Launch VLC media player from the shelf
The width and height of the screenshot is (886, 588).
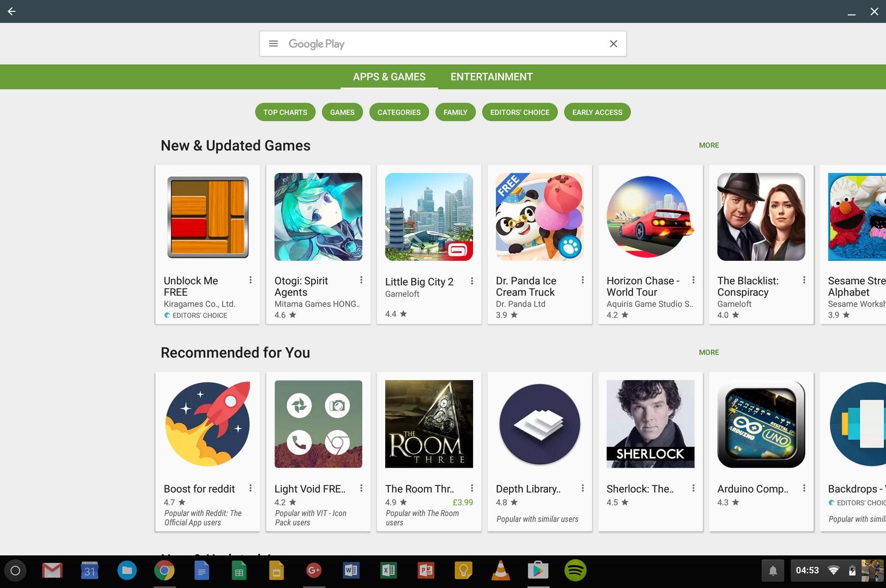(x=501, y=571)
